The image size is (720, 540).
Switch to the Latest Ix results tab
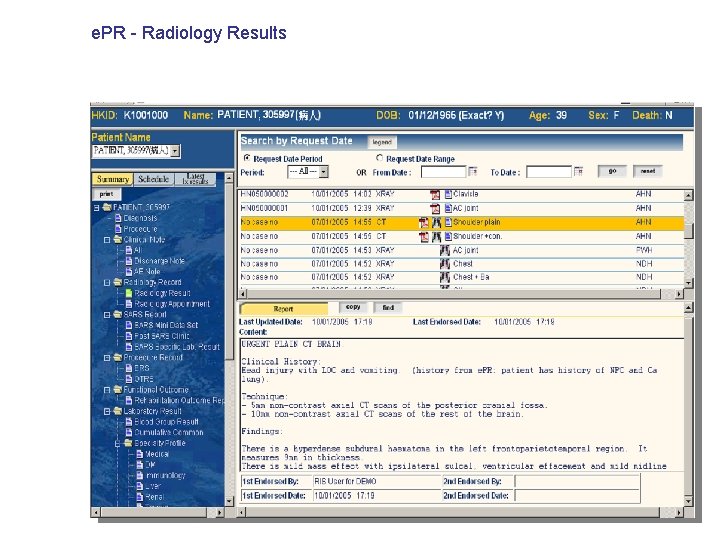coord(195,179)
